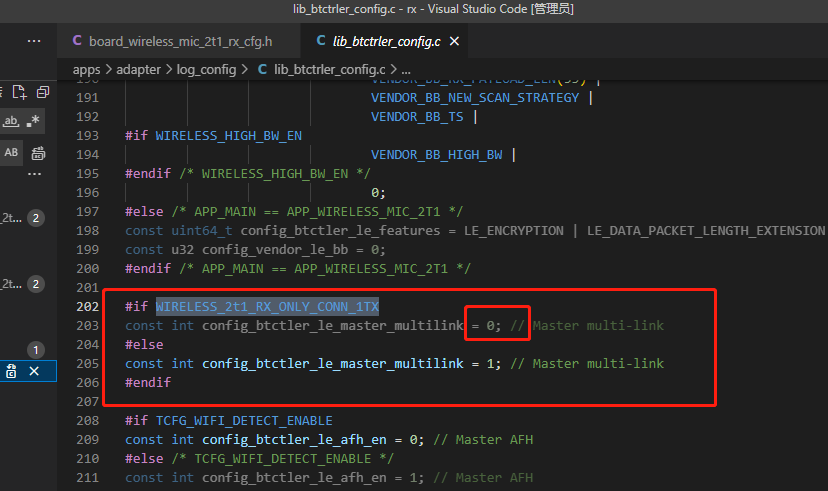Switch to board_wireless_mic_2t1_rx_cfg.h tab

pyautogui.click(x=180, y=41)
